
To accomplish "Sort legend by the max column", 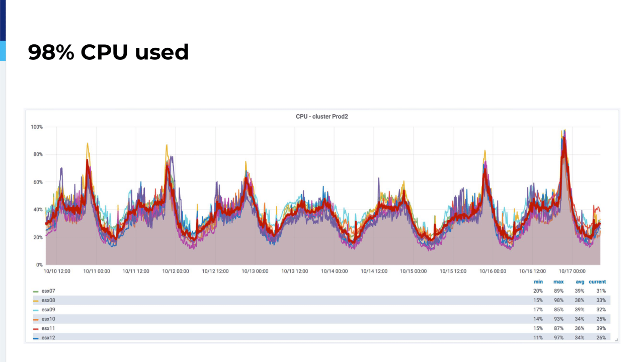I will tap(558, 282).
